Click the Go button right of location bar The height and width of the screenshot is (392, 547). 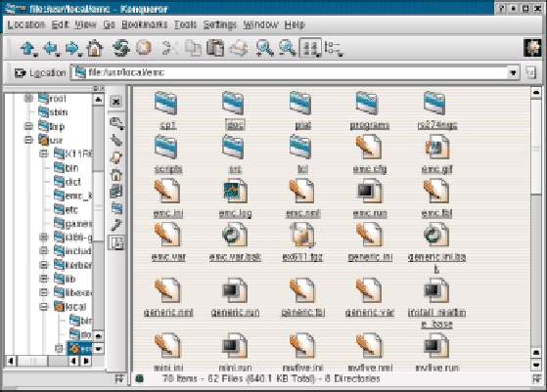(x=530, y=72)
